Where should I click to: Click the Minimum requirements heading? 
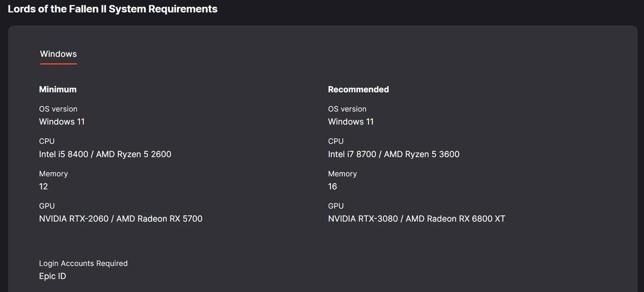point(58,89)
